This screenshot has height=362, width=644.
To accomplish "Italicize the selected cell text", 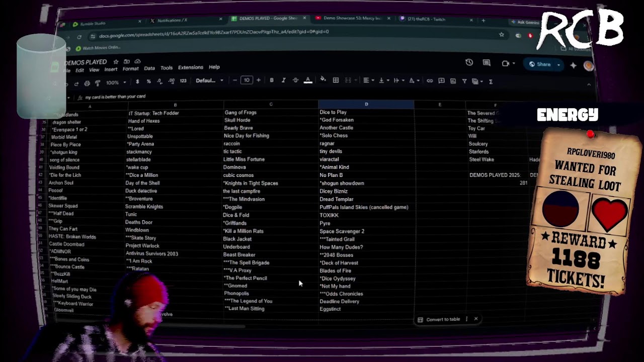I will coord(283,80).
